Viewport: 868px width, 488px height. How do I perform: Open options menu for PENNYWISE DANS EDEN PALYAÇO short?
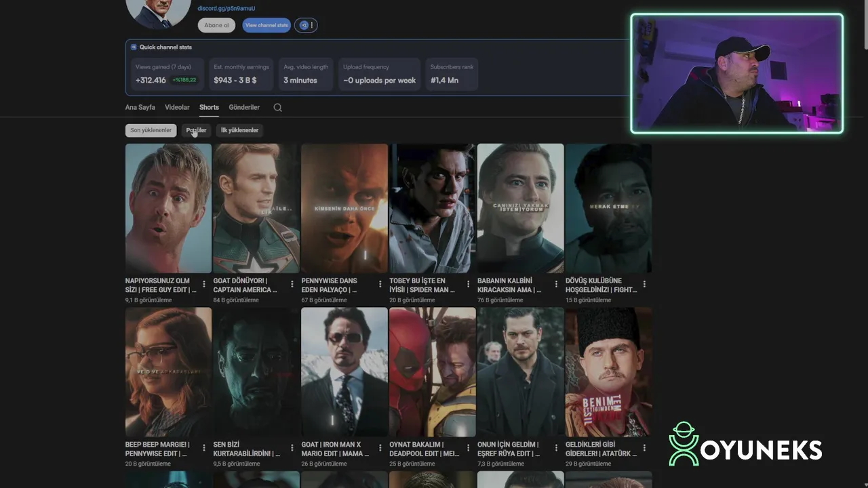point(380,285)
